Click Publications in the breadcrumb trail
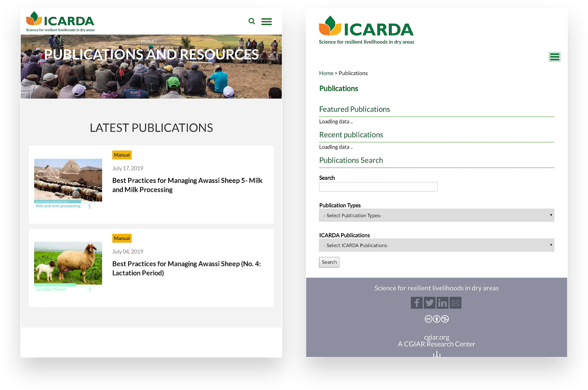Viewport: 588px width, 390px height. pos(353,73)
